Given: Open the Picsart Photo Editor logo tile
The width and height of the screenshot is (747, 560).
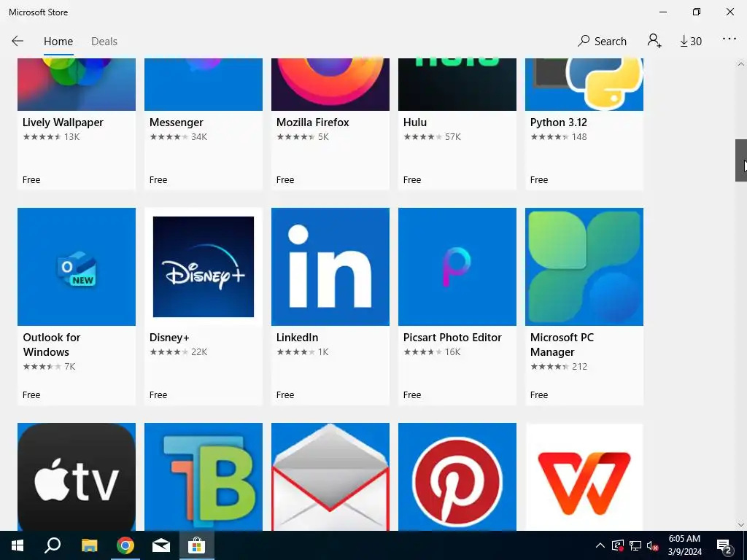Looking at the screenshot, I should tap(457, 267).
